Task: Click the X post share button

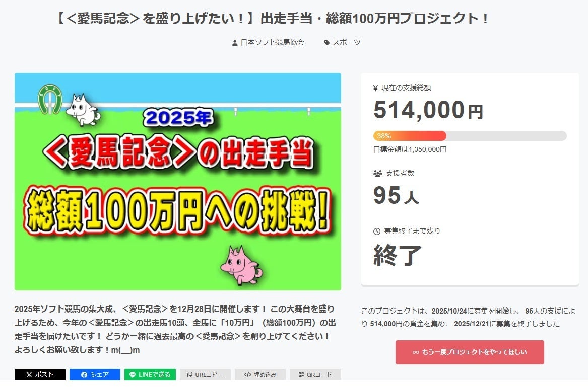Action: pyautogui.click(x=40, y=375)
